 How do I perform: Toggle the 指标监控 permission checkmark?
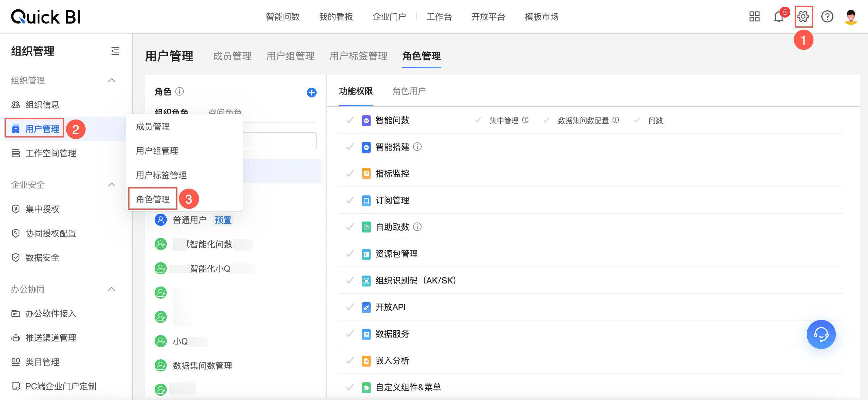click(x=350, y=173)
